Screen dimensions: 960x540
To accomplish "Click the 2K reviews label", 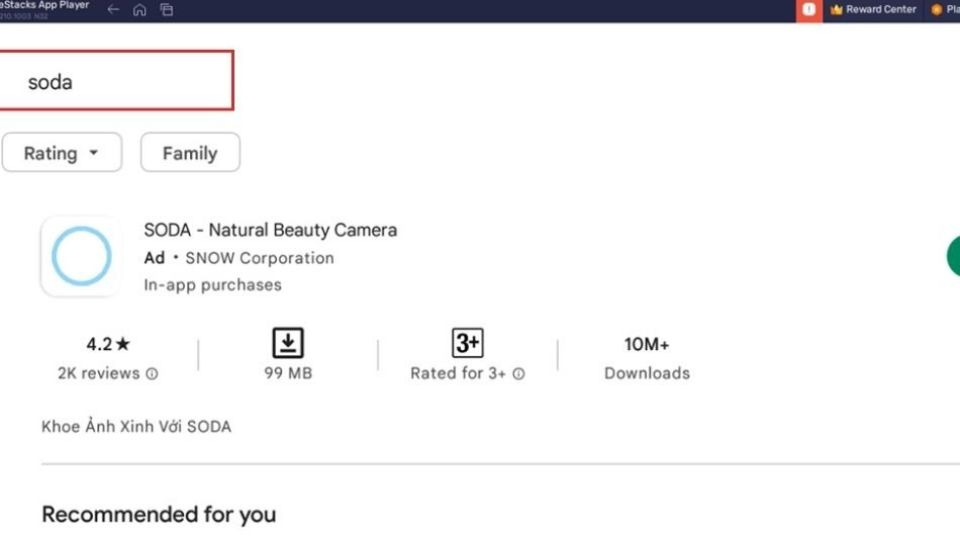I will (x=99, y=373).
